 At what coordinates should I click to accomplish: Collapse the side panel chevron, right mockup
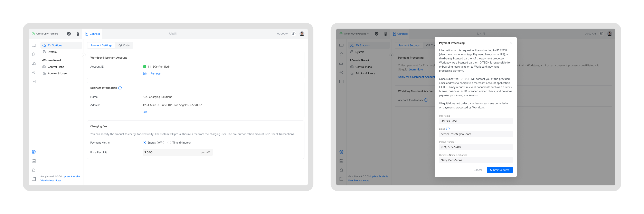391,55
